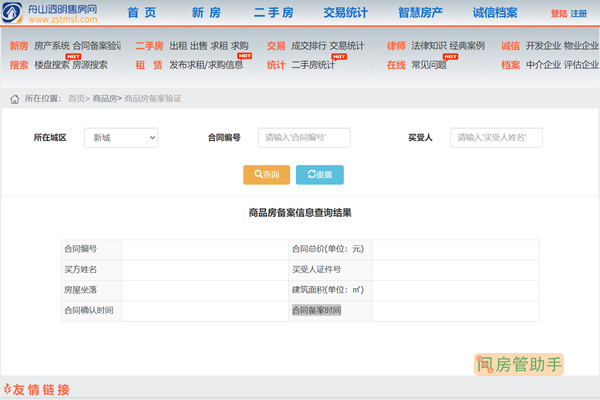600x400 pixels.
Task: Select the 房屋坐落 table label cell
Action: click(91, 290)
